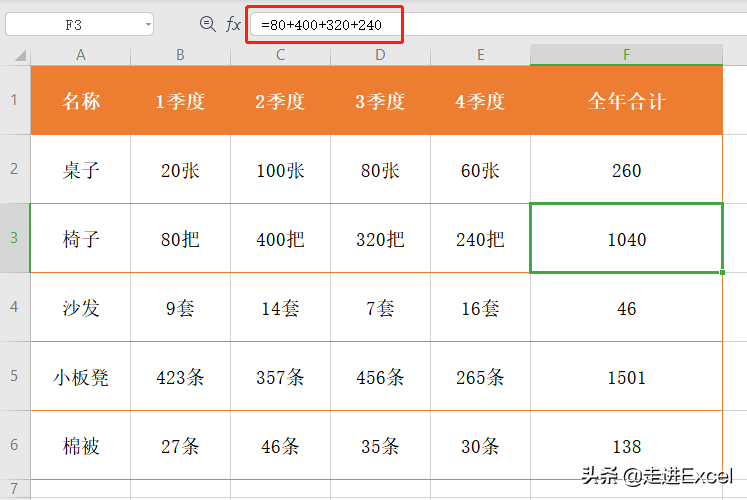
Task: Select row 1 header
Action: pos(15,100)
